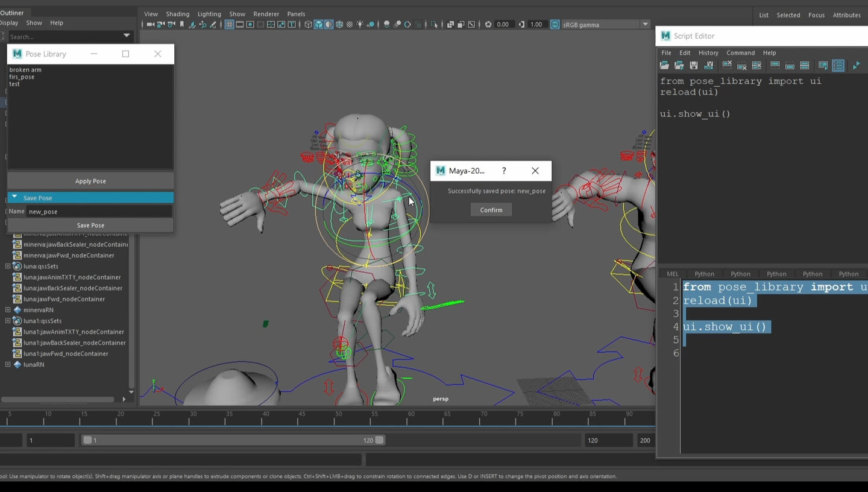868x492 pixels.
Task: Toggle the resolution gate display
Action: click(x=249, y=24)
